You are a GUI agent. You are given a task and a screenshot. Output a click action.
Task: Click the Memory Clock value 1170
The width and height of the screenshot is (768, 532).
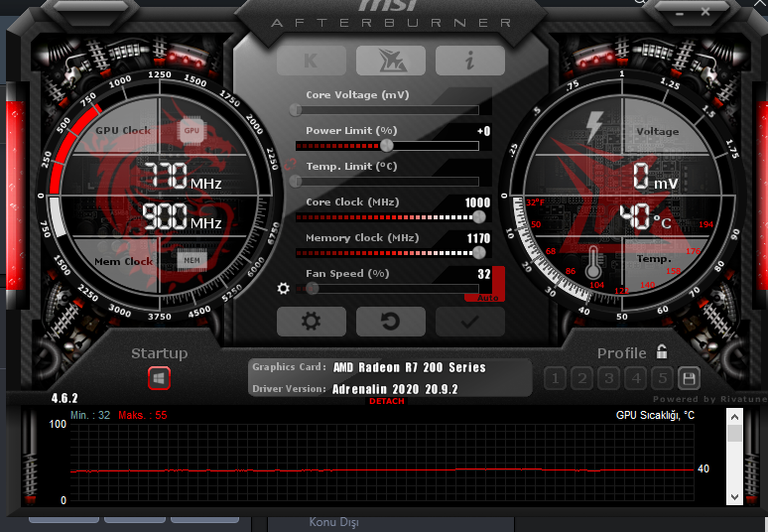478,238
